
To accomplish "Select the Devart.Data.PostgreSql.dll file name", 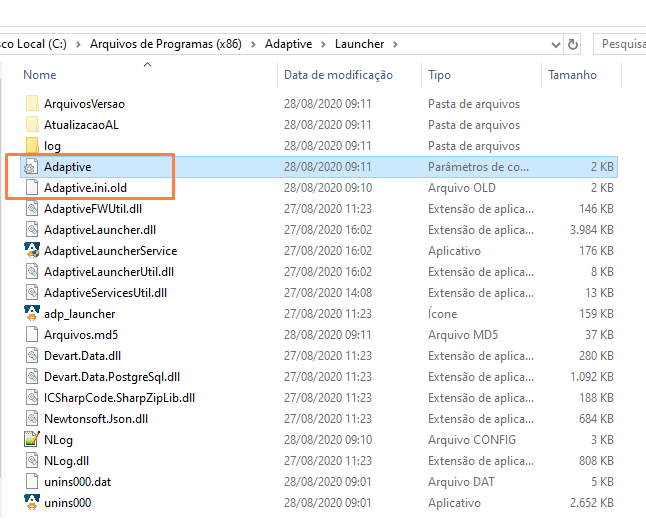I will (112, 377).
